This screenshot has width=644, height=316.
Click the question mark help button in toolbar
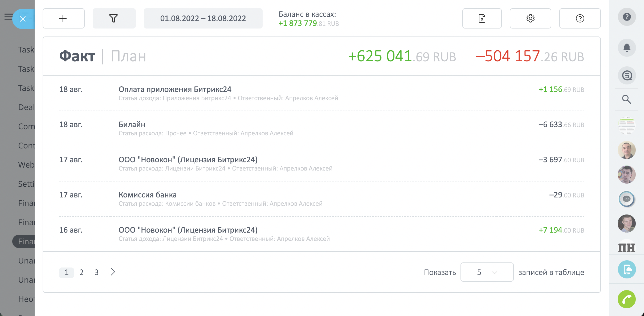tap(580, 18)
